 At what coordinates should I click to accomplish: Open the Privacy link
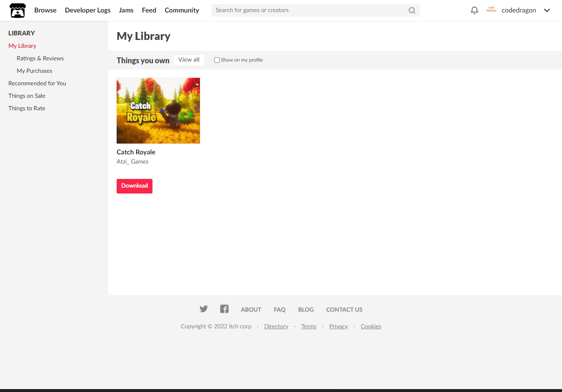point(338,326)
